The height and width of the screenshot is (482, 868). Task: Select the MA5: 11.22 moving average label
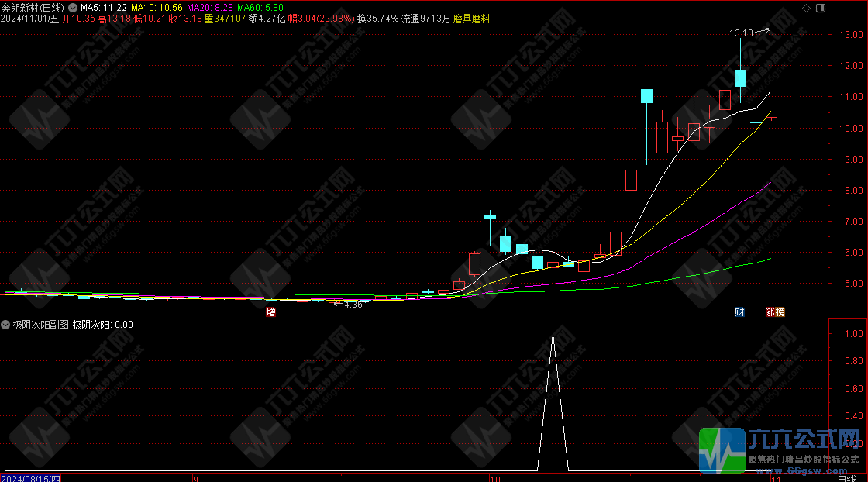(104, 8)
